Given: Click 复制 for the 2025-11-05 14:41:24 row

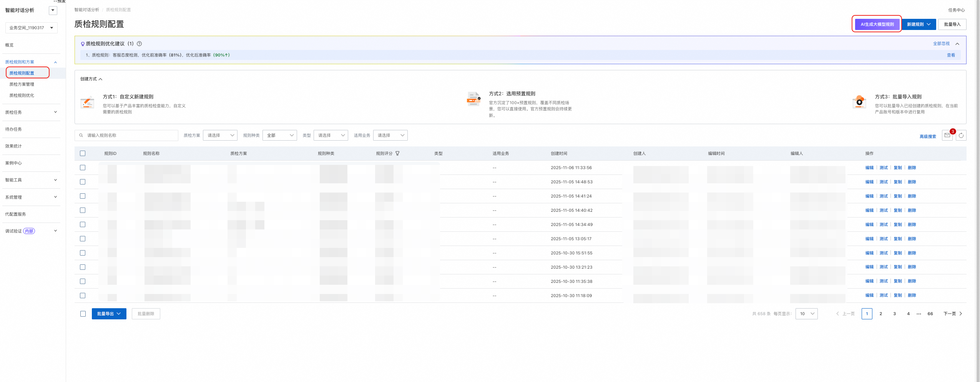Looking at the screenshot, I should [898, 196].
